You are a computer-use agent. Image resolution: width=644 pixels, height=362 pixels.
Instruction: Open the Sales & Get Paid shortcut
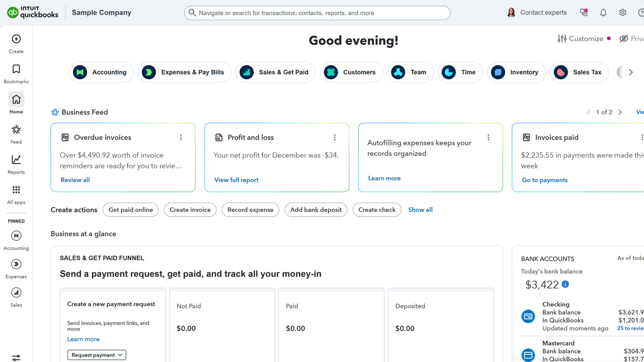(x=275, y=72)
